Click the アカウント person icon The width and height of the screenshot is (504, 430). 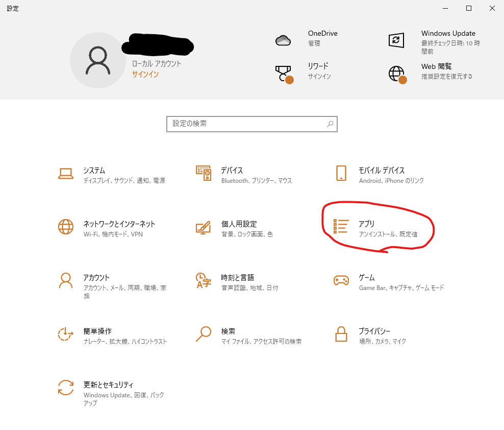point(66,280)
